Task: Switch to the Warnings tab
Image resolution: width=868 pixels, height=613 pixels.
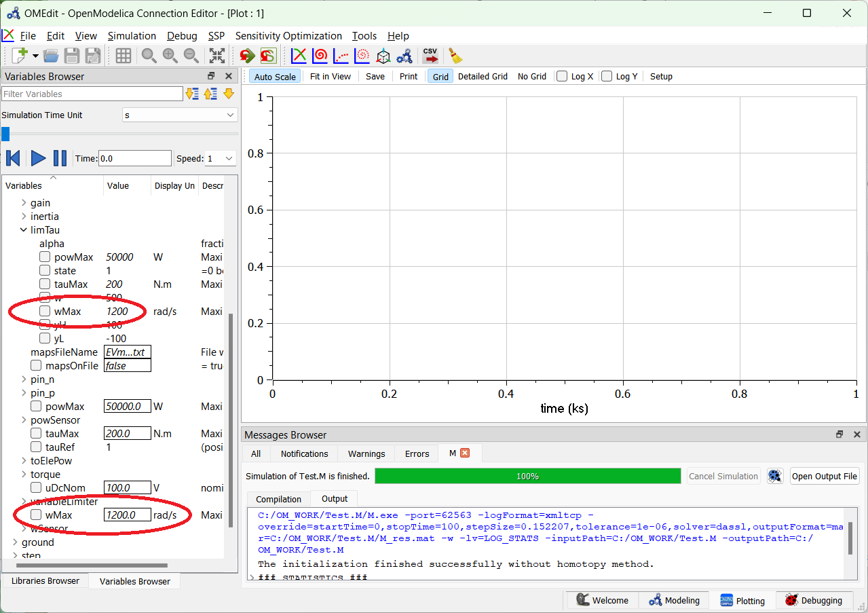Action: tap(366, 453)
